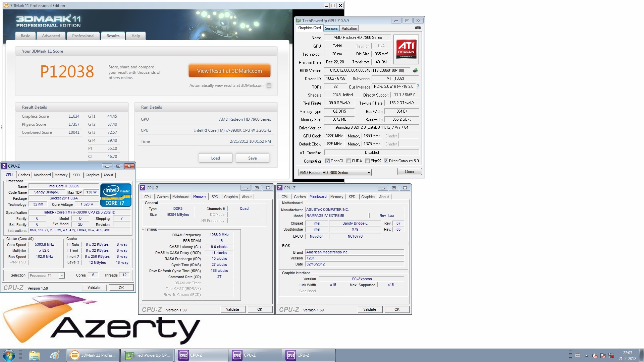Click the Bus Interface question mark icon
This screenshot has height=362, width=644.
click(x=418, y=86)
